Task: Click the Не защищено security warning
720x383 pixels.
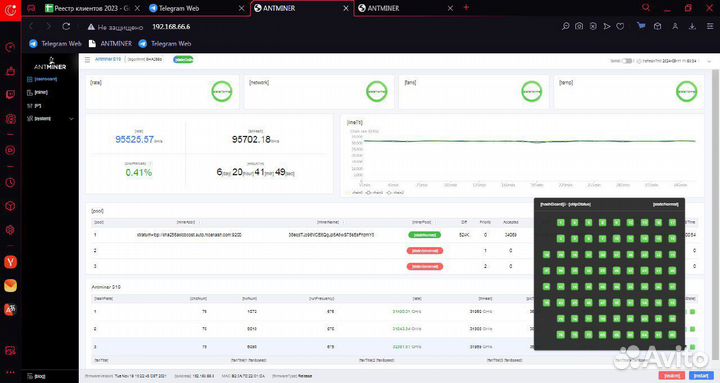Action: pyautogui.click(x=115, y=27)
